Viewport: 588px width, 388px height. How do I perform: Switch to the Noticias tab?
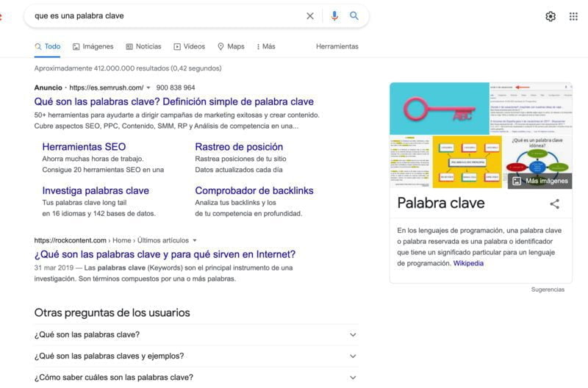pos(143,46)
